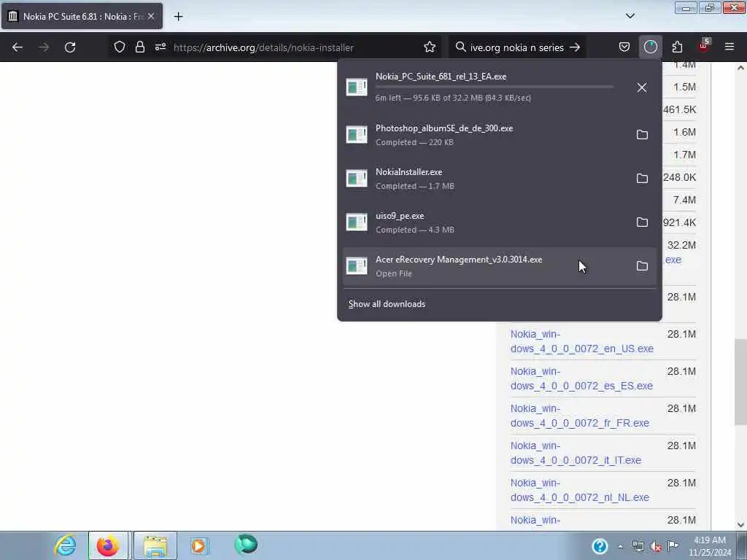Screen dimensions: 747x560
Task: Click the archive.org address bar URL
Action: point(263,47)
